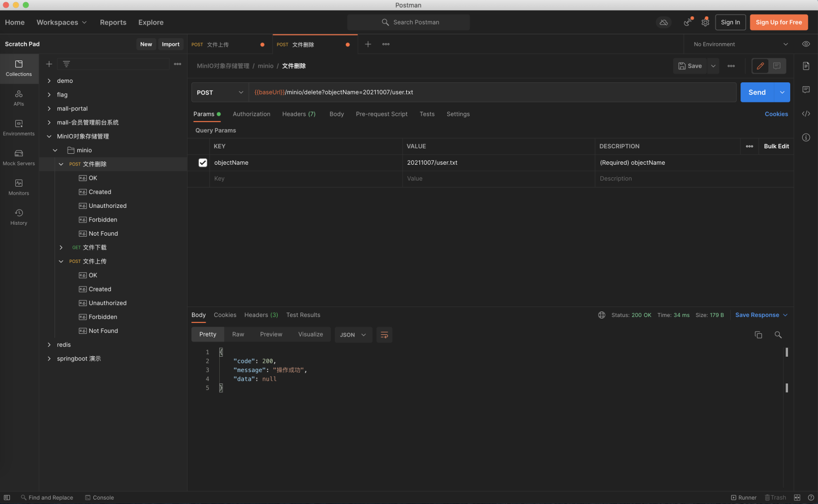Open the Send button dropdown arrow

tap(782, 93)
